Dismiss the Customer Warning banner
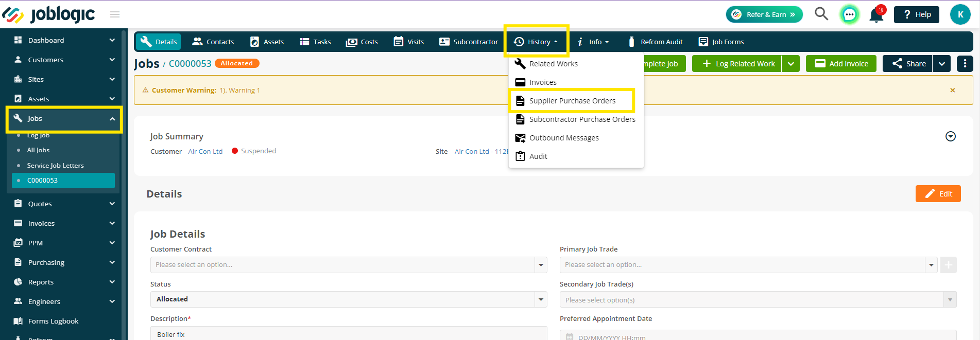The width and height of the screenshot is (980, 340). [x=953, y=91]
